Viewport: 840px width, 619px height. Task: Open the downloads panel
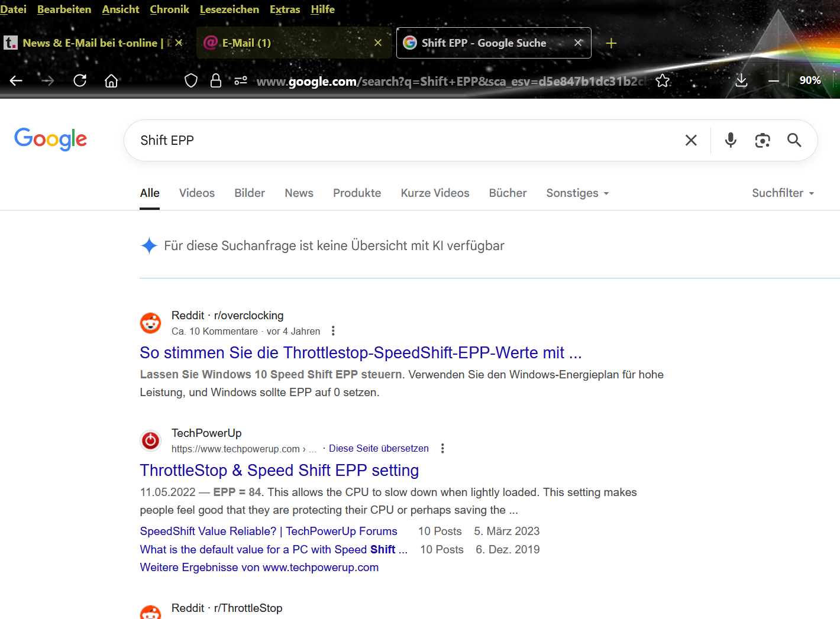click(x=741, y=80)
